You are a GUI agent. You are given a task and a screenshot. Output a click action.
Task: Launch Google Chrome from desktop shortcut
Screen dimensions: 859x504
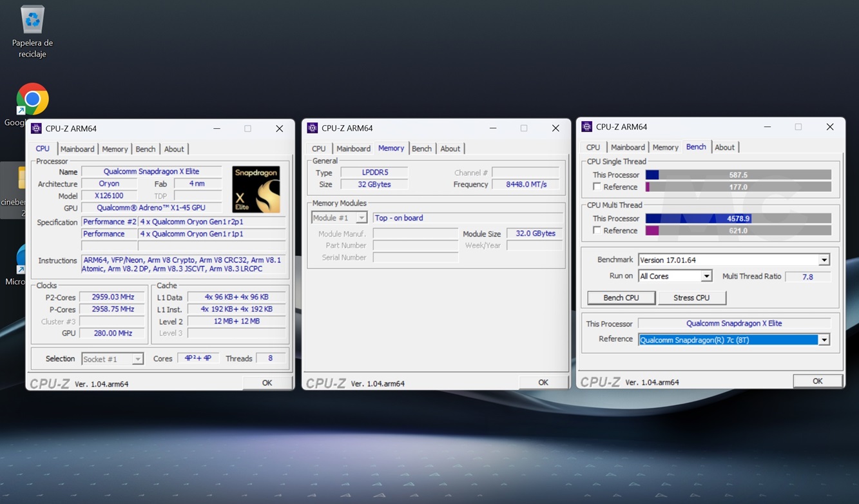(32, 100)
